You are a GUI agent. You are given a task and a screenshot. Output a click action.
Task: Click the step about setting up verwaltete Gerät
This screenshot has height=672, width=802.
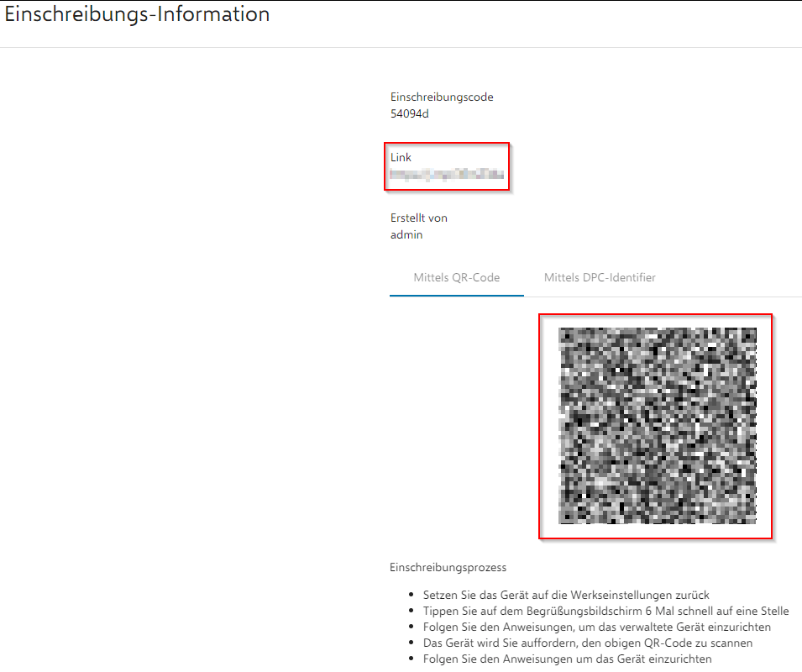[597, 627]
